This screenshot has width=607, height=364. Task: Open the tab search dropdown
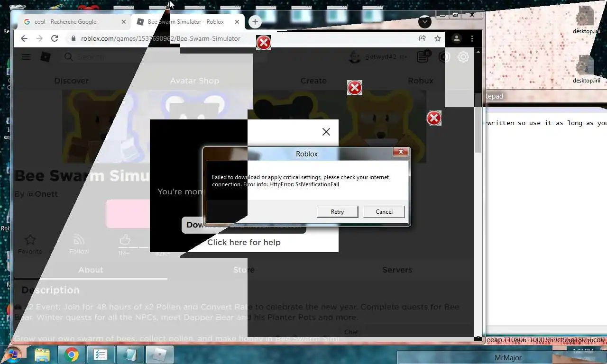425,22
